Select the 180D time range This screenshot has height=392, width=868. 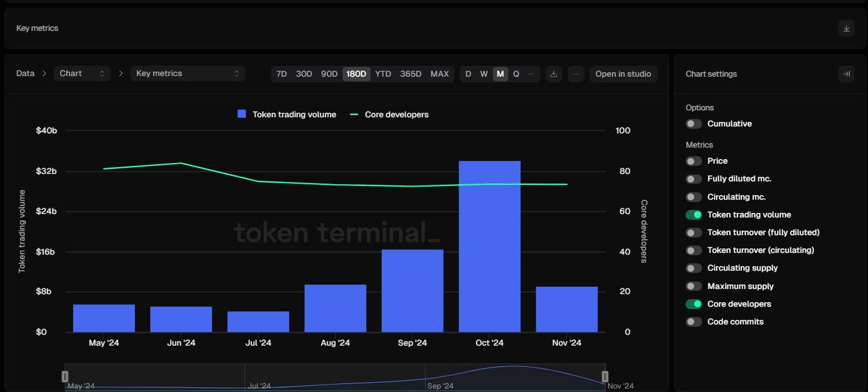tap(356, 74)
